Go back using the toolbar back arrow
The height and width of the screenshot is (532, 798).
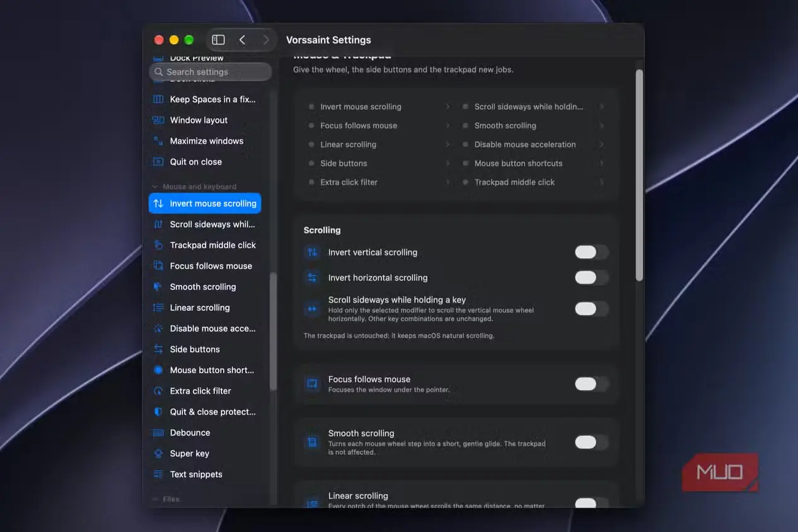(x=242, y=40)
